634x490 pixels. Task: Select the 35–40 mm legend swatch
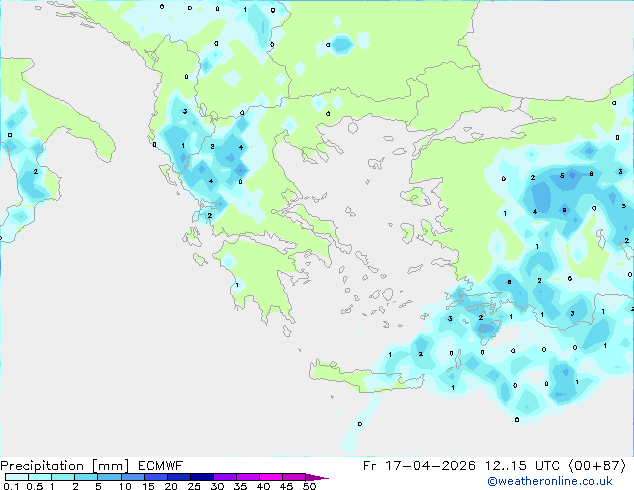(x=248, y=477)
